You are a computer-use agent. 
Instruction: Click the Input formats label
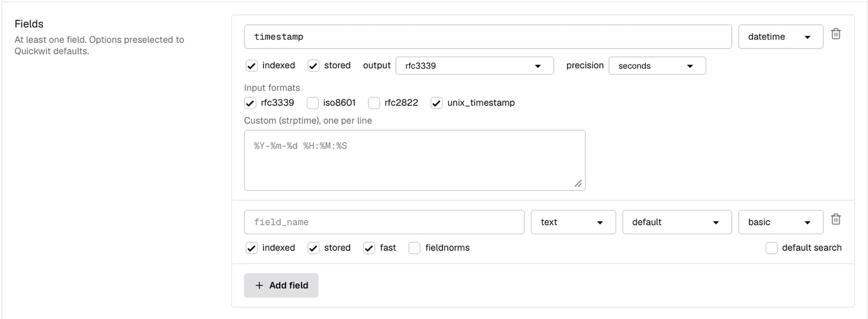(x=272, y=88)
